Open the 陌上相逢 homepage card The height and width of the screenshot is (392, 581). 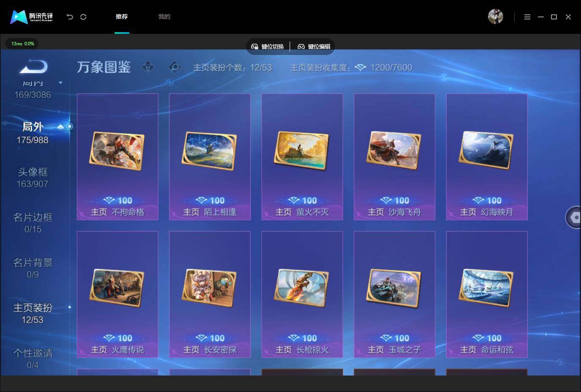[210, 157]
